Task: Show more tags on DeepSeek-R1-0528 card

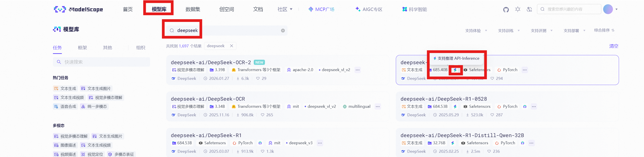Action: coord(534,107)
